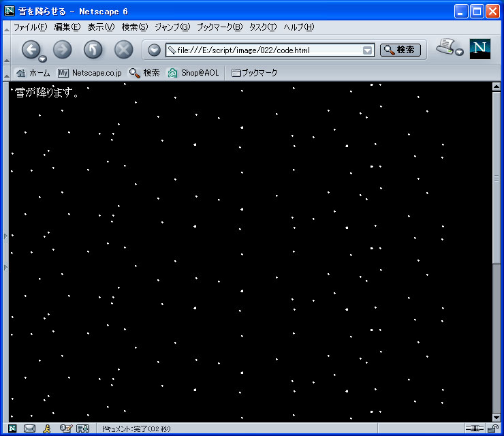Collapse the personal toolbar grippy
The image size is (504, 436).
[x=6, y=73]
